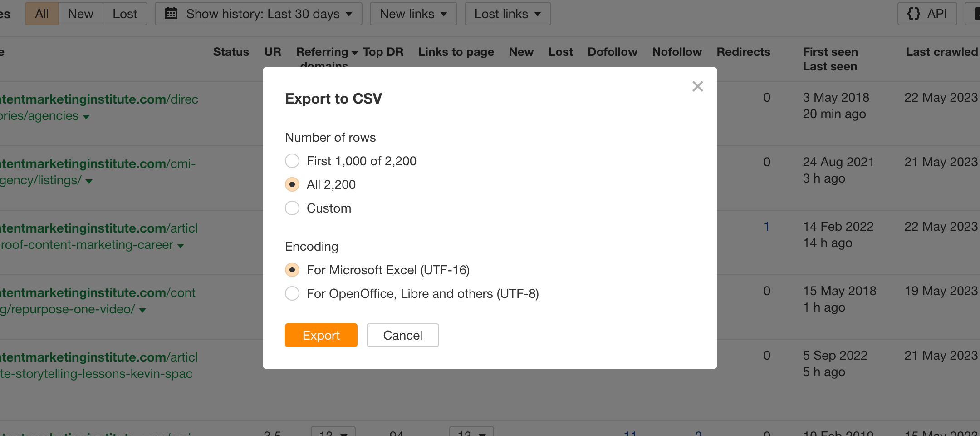This screenshot has width=980, height=436.
Task: Click the API curly braces icon
Action: coord(913,14)
